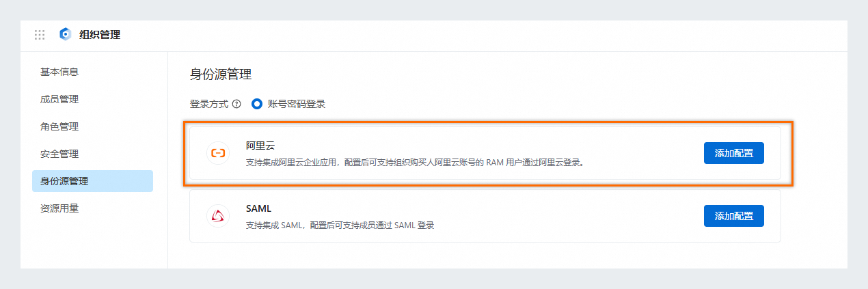Click 添加配置 for SAML
The image size is (868, 289).
click(733, 216)
